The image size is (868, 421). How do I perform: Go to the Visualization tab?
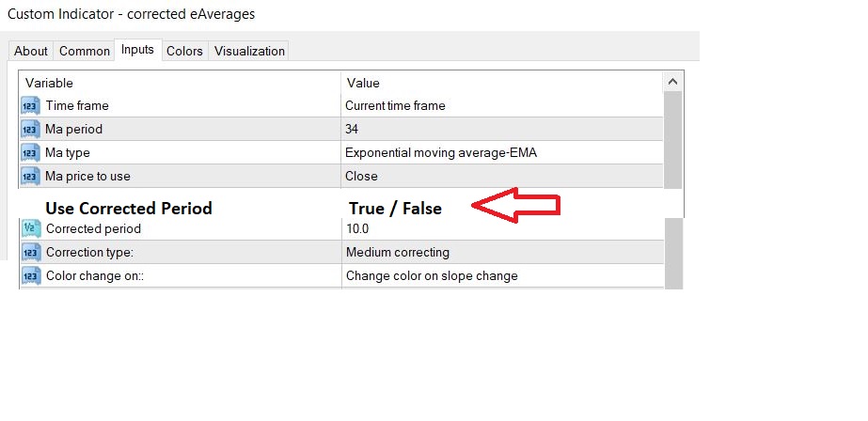pos(249,51)
